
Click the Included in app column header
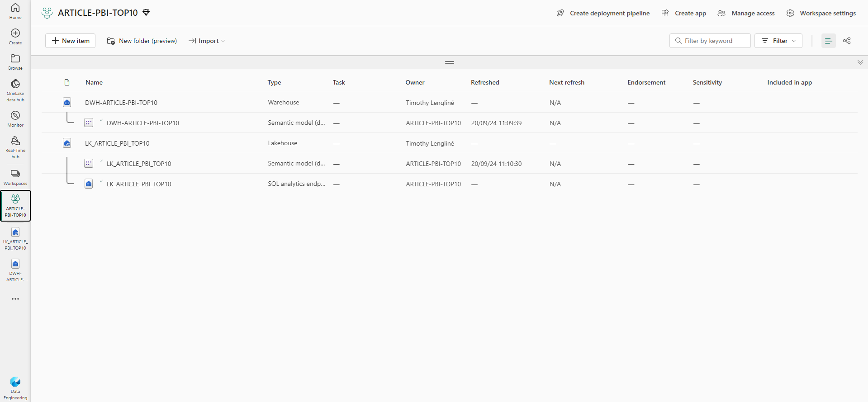[790, 82]
